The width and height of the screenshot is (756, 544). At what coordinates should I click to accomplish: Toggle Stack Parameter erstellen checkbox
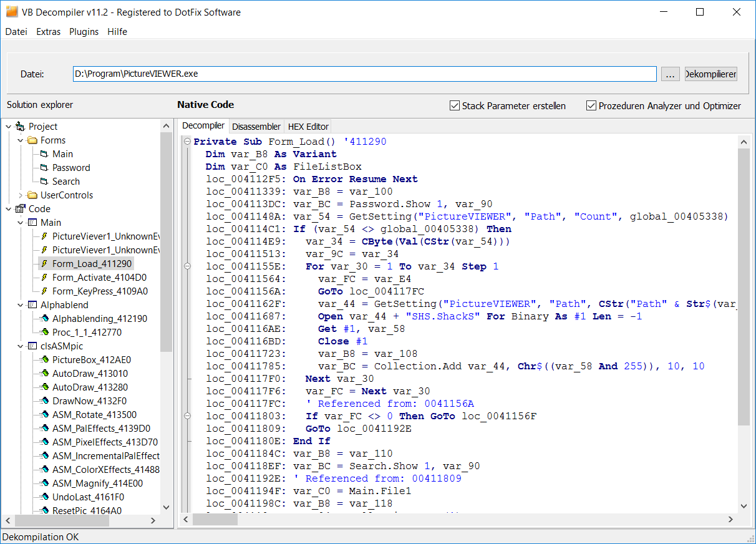455,105
